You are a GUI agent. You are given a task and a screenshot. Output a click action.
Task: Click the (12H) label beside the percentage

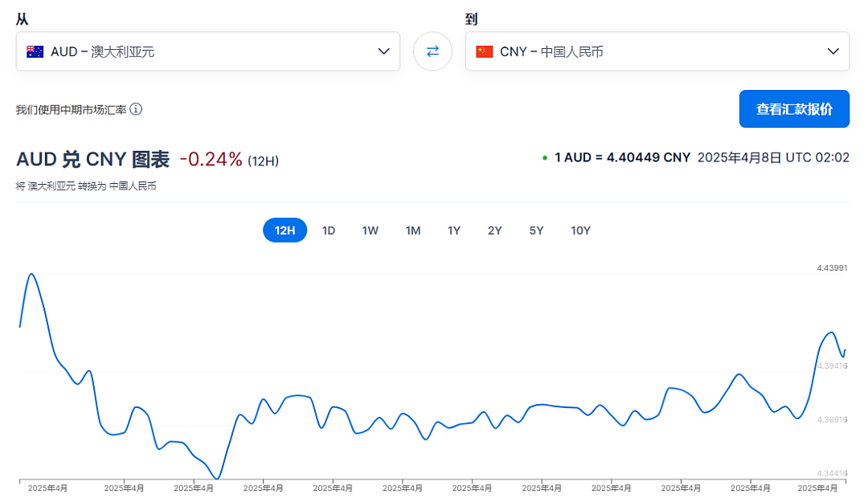[x=263, y=161]
